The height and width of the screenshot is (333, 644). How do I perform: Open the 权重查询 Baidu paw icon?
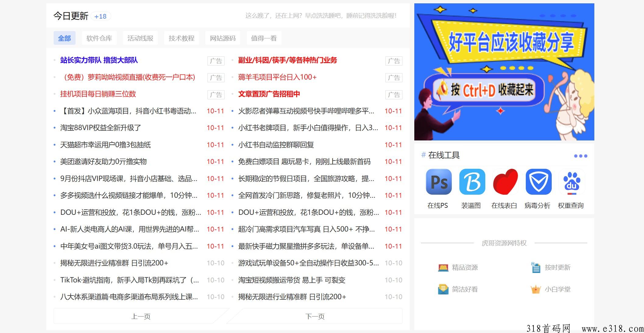tap(571, 182)
